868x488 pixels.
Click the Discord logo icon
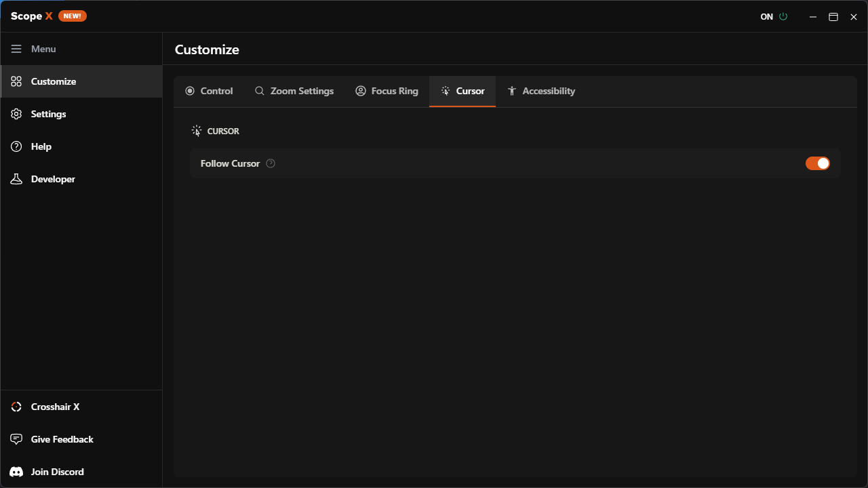tap(16, 471)
